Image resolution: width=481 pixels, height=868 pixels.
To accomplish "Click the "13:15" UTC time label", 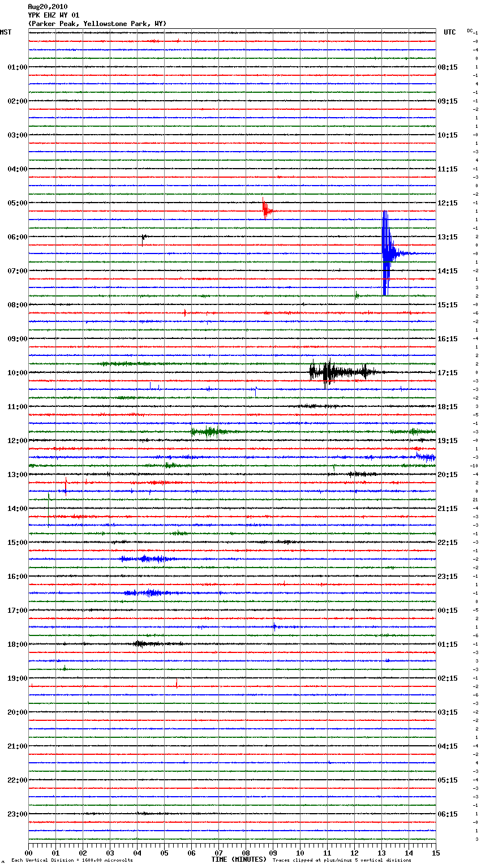I will tap(448, 237).
